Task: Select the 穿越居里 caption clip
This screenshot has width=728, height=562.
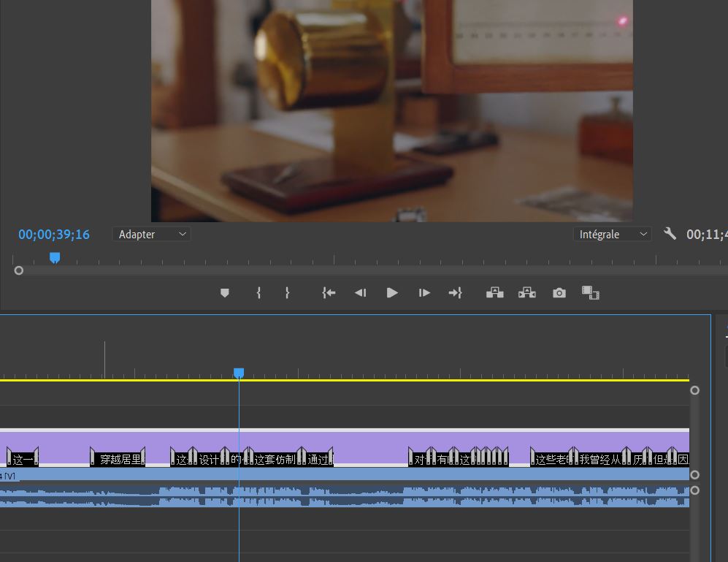Action: click(x=118, y=460)
